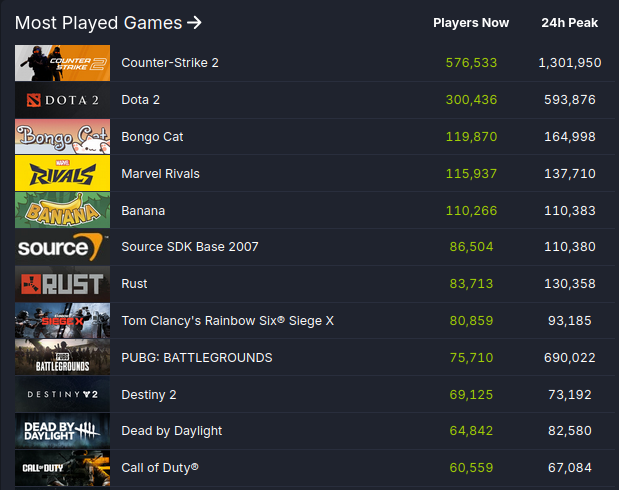Select the 80,859 players figure

[471, 321]
